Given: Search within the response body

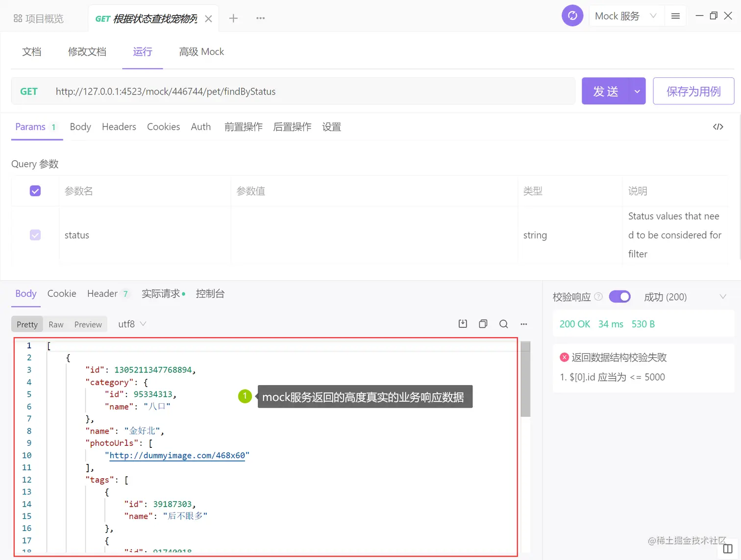Looking at the screenshot, I should 503,324.
